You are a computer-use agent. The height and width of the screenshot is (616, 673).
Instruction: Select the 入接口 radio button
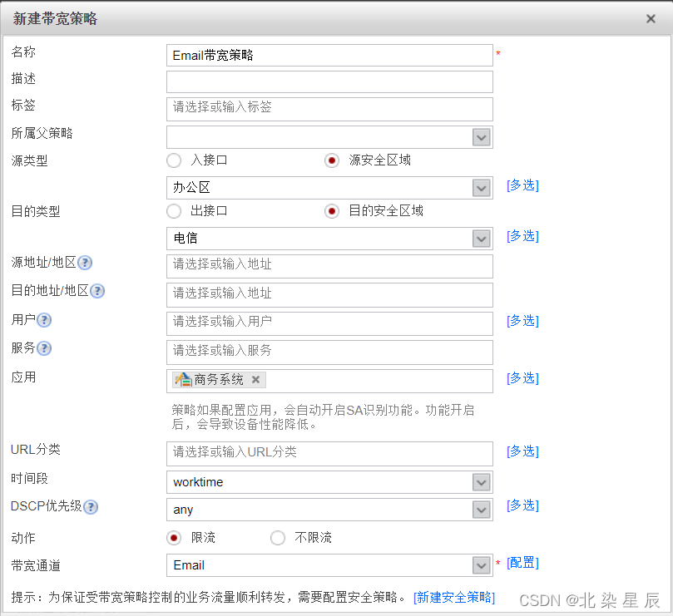[174, 160]
